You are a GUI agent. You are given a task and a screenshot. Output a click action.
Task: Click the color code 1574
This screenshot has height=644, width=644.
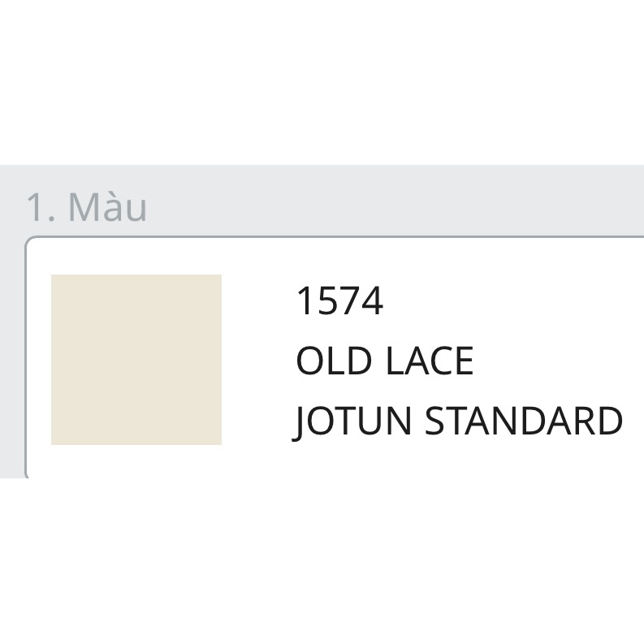pos(339,302)
